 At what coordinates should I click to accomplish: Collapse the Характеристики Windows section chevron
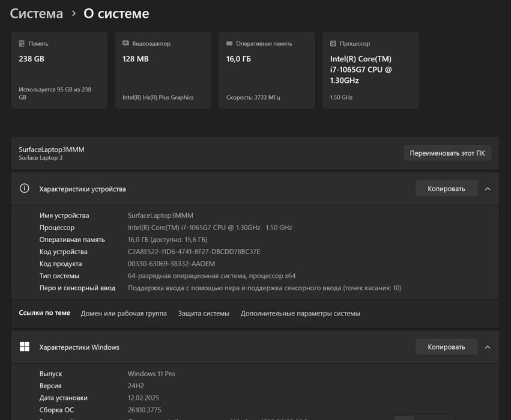pos(488,347)
